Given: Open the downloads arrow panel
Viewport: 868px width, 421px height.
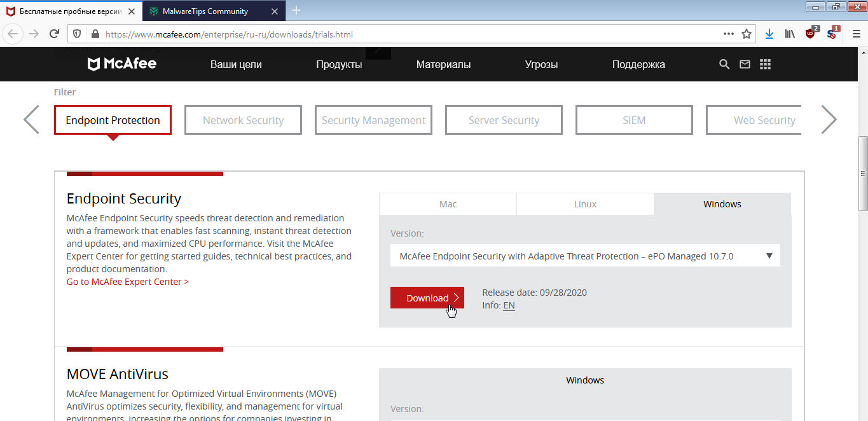Looking at the screenshot, I should click(x=769, y=34).
